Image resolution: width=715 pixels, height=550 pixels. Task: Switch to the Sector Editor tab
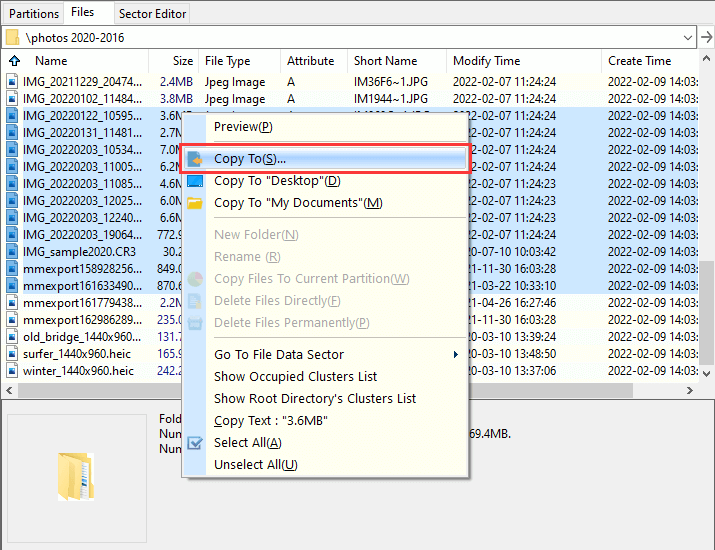(150, 14)
